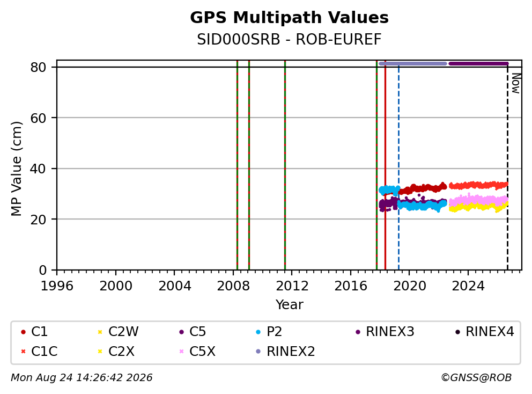532x394 pixels.
Task: Select the C5 legend label
Action: [x=197, y=332]
